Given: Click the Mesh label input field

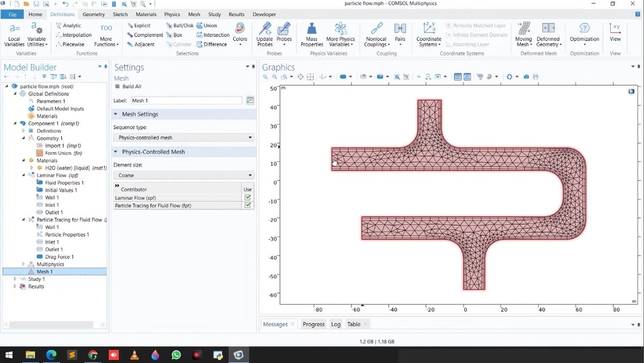Looking at the screenshot, I should coord(186,100).
